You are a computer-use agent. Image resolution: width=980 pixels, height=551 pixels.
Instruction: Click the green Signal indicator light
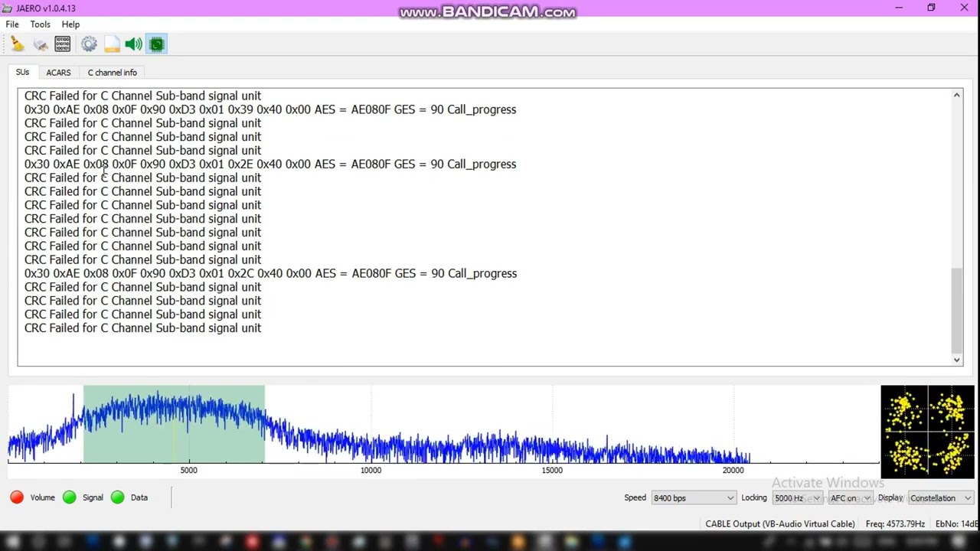[x=70, y=497]
